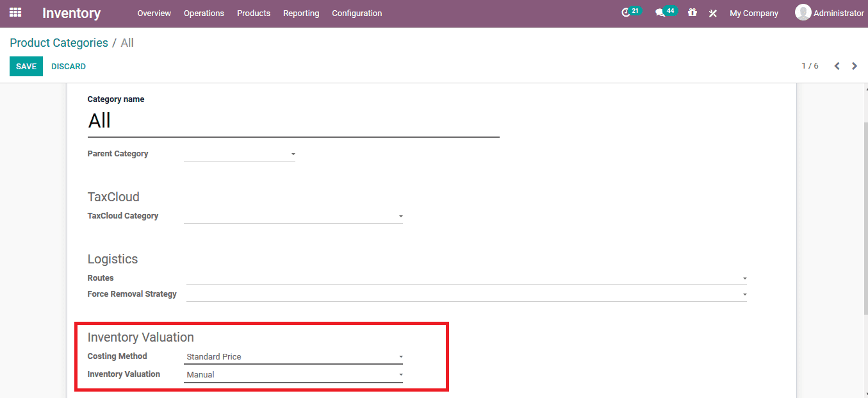Open the debug tools wrench icon
Viewport: 868px width, 398px height.
[x=712, y=13]
